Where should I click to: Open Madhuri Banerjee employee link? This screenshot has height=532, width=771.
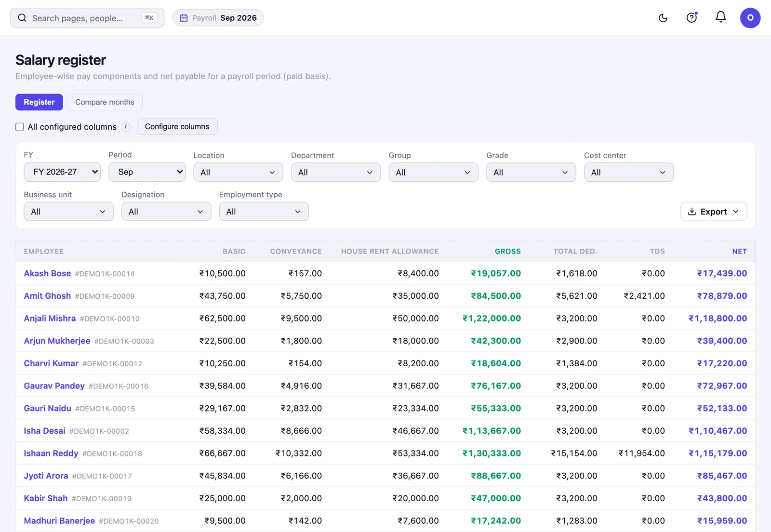[59, 521]
